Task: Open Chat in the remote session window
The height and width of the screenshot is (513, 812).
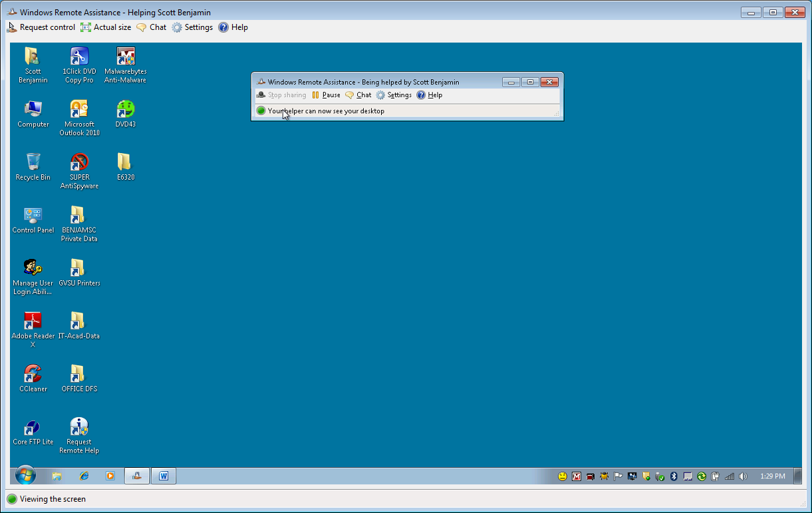Action: (x=358, y=95)
